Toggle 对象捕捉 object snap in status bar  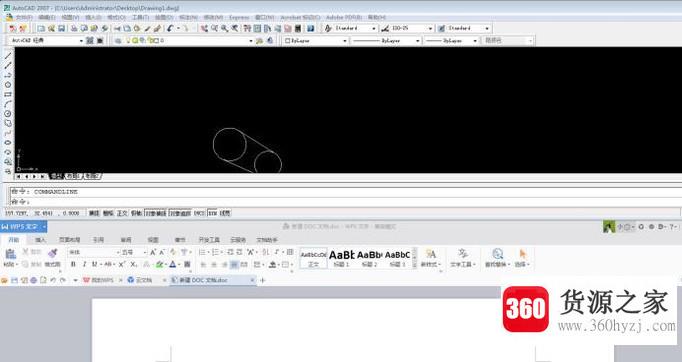tap(155, 213)
